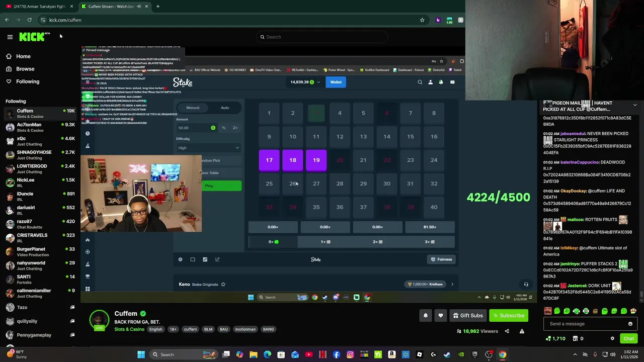Open Keno live stats chart icon

pos(205,259)
